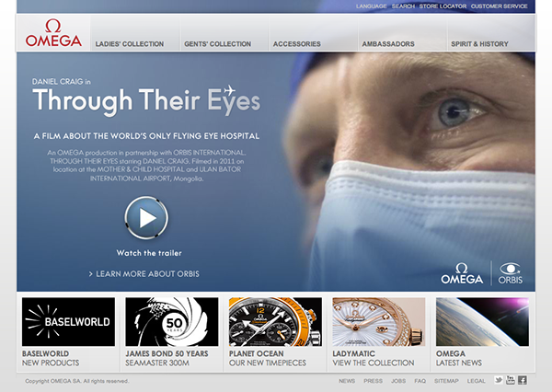This screenshot has width=552, height=392.
Task: Open the Spirit & History menu
Action: tap(480, 44)
